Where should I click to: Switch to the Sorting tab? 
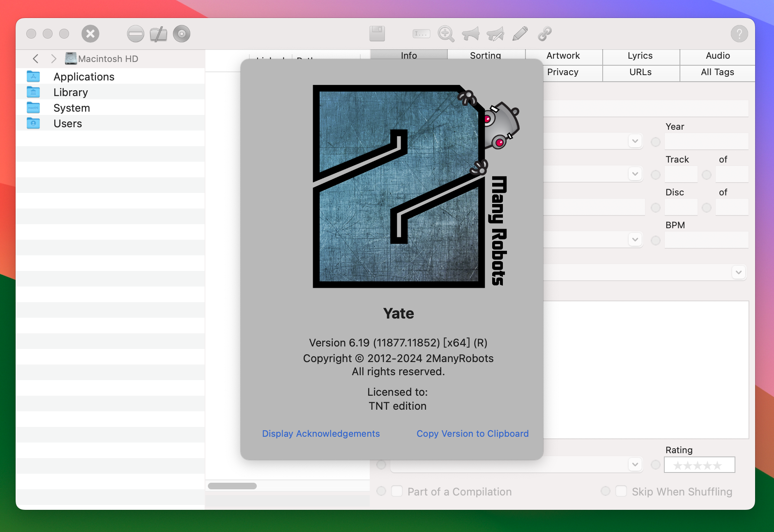tap(486, 55)
